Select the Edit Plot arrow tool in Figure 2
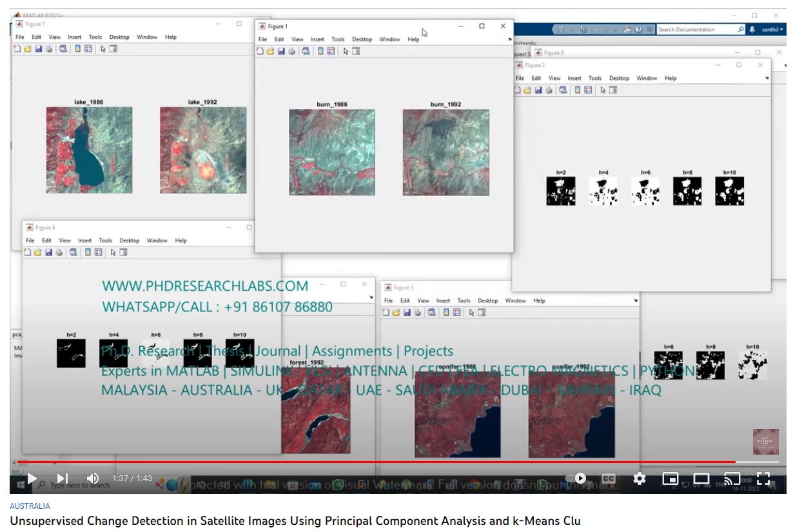This screenshot has height=532, width=793. (x=602, y=90)
